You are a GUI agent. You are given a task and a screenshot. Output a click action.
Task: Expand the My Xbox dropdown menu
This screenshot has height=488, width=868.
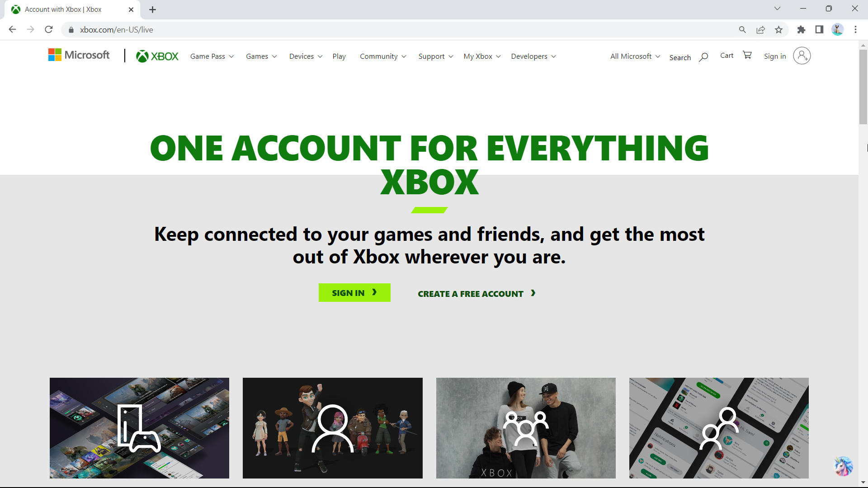(x=481, y=56)
